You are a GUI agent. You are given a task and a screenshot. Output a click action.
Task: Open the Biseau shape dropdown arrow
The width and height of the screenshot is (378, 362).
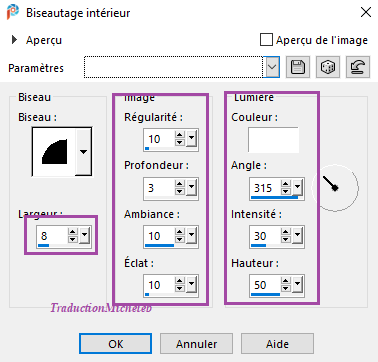pos(83,152)
